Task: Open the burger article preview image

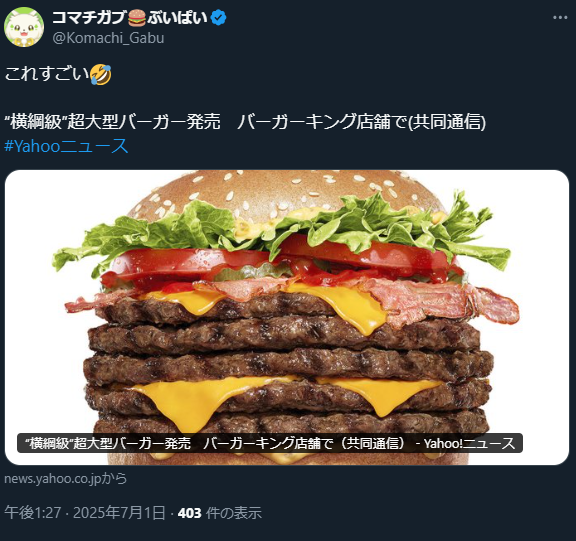Action: [287, 317]
